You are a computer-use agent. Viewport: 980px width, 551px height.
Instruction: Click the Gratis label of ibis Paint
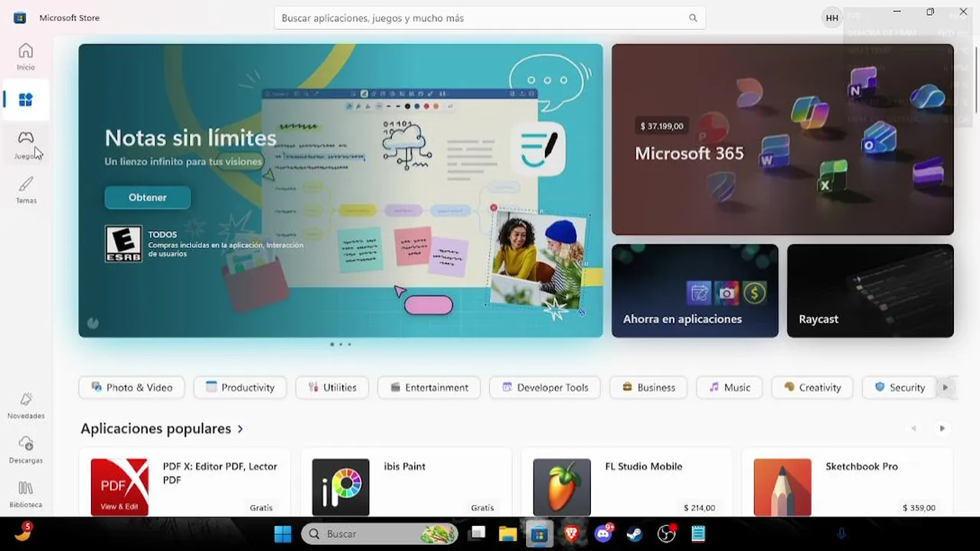[482, 507]
